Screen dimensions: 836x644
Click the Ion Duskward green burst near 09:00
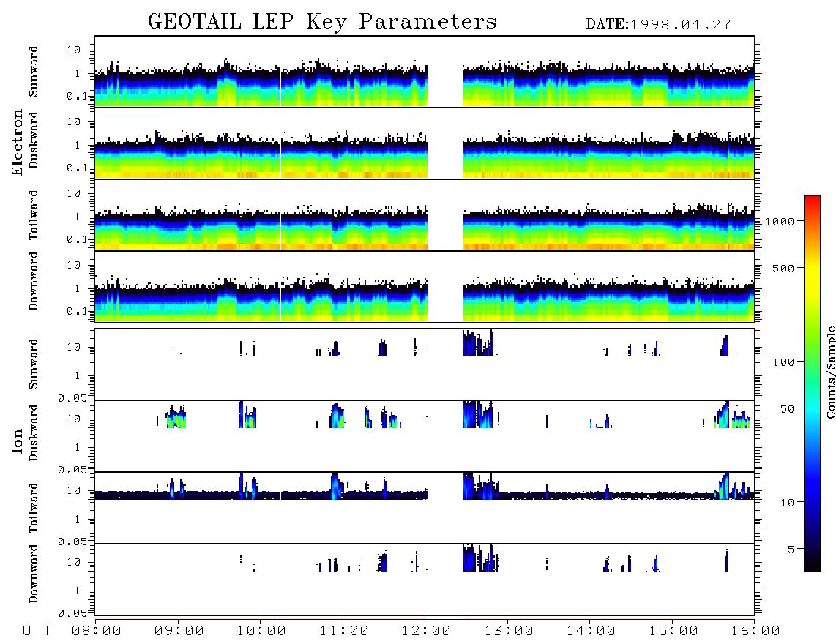pyautogui.click(x=176, y=417)
